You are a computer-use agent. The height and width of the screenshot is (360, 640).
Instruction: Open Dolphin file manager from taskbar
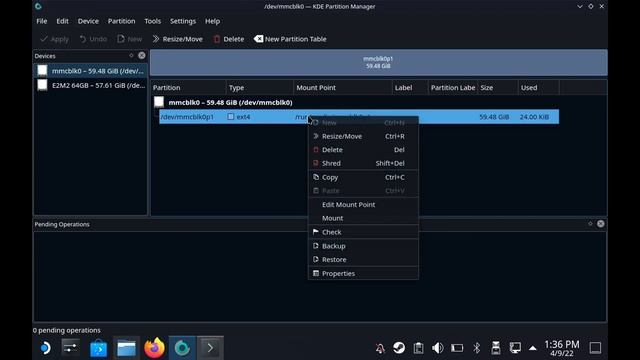[126, 348]
